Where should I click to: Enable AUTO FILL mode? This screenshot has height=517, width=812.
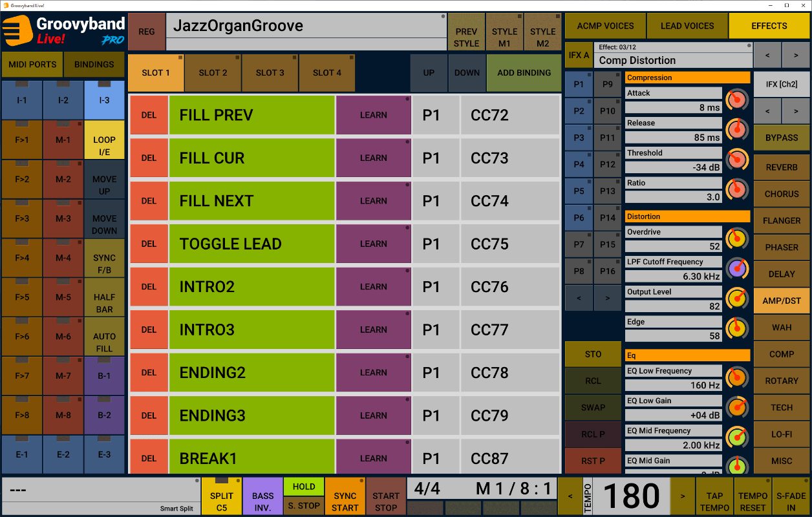point(104,343)
